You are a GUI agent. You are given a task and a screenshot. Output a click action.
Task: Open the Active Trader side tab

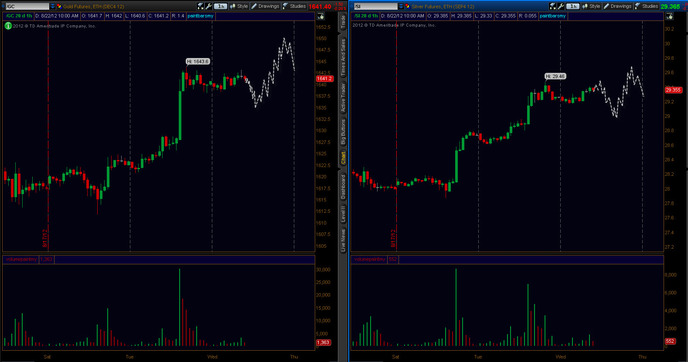(x=343, y=97)
